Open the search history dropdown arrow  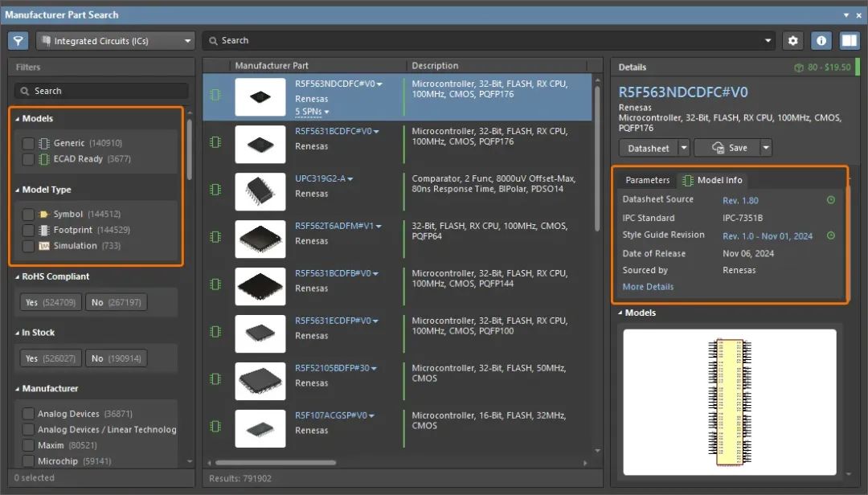tap(768, 40)
